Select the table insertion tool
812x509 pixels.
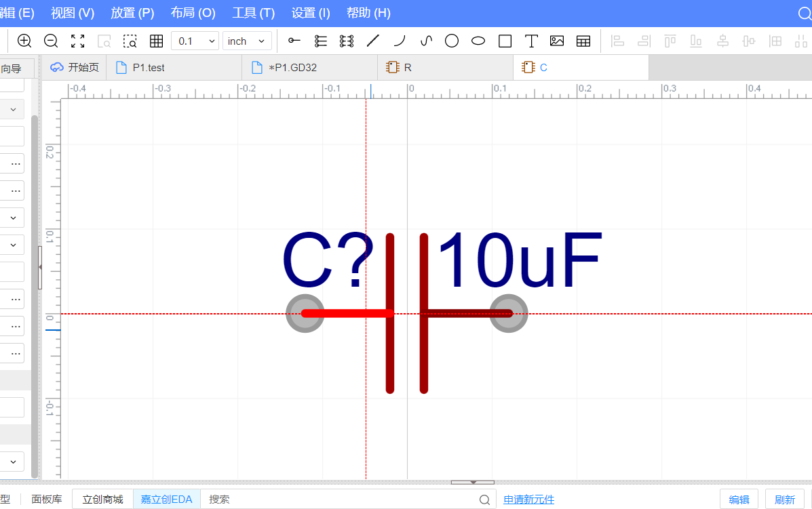coord(583,41)
